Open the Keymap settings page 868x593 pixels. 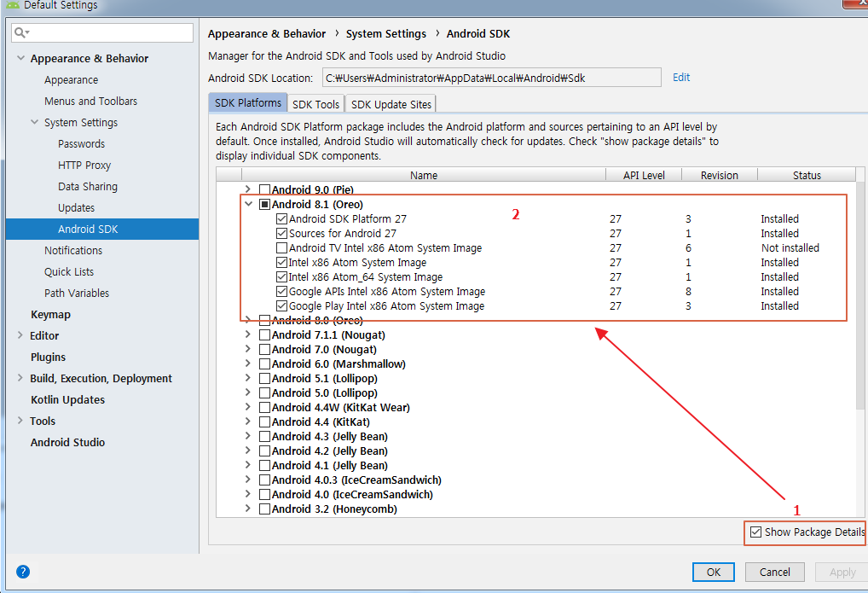(x=51, y=314)
